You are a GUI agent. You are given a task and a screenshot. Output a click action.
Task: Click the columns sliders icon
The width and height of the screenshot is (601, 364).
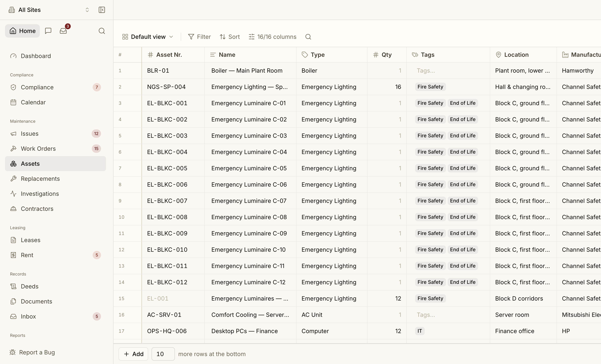tap(251, 37)
